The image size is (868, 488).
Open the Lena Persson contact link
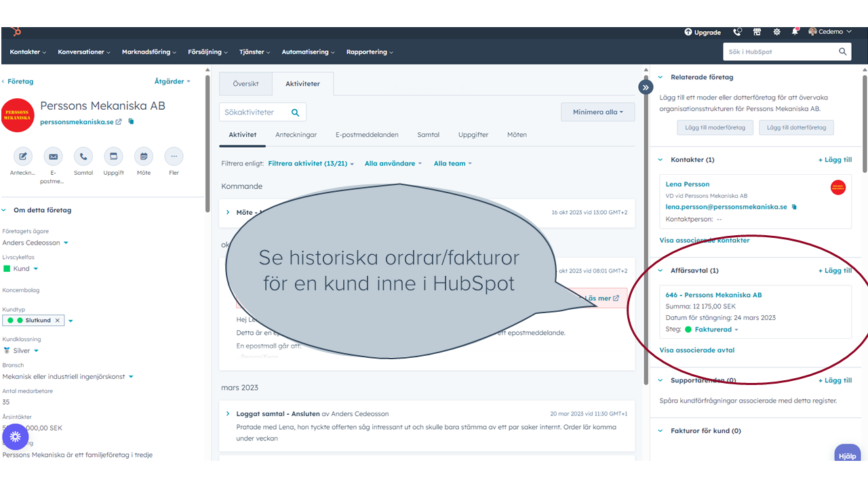688,184
